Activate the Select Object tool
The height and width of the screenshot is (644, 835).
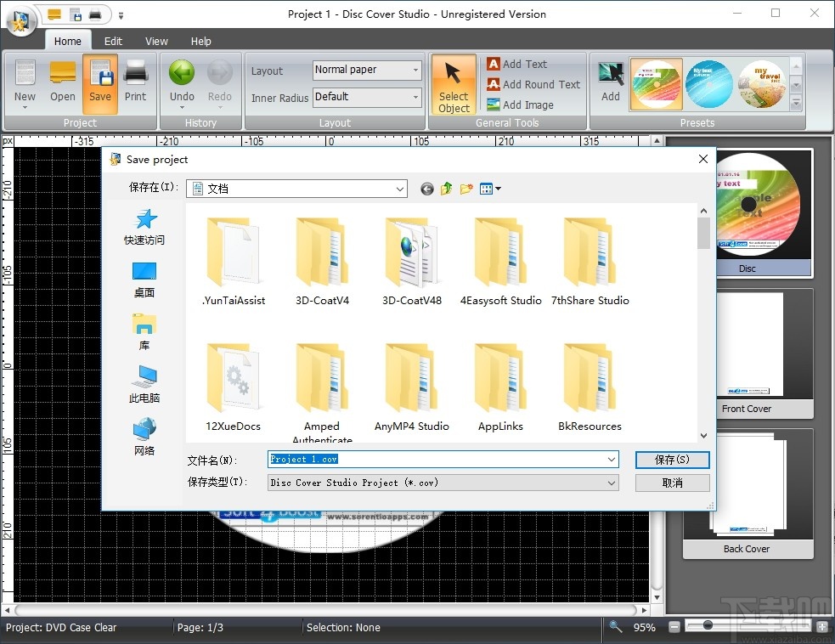pyautogui.click(x=454, y=85)
